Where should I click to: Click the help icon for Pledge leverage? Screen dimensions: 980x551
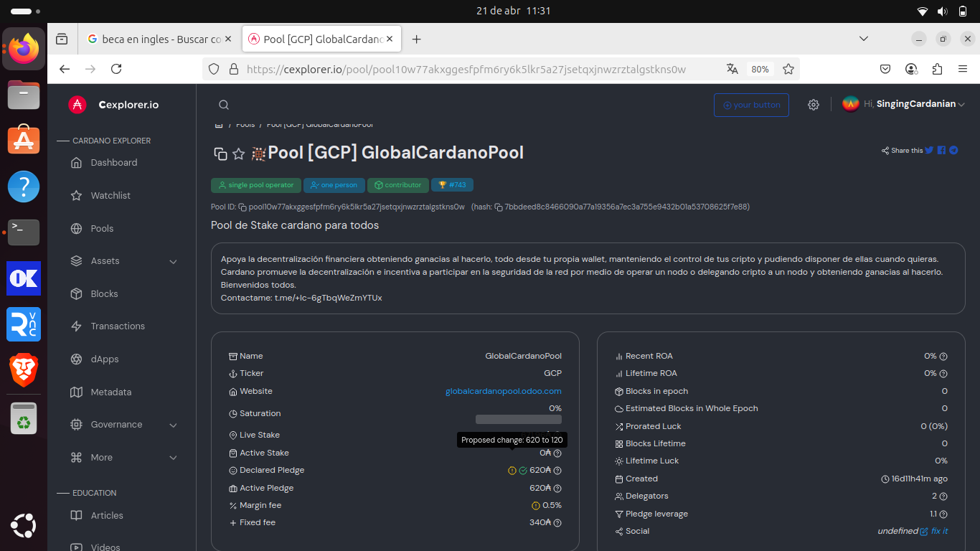coord(943,514)
